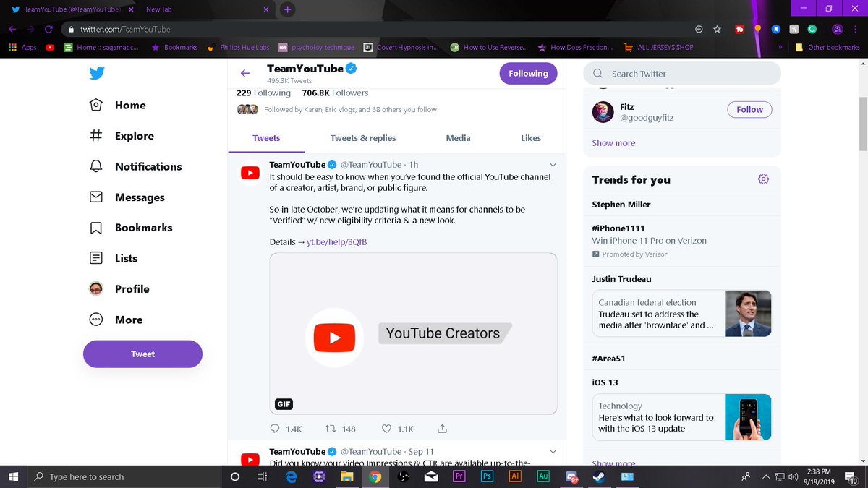868x488 pixels.
Task: Open dropdown caret on the 1h tweet
Action: pyautogui.click(x=553, y=164)
